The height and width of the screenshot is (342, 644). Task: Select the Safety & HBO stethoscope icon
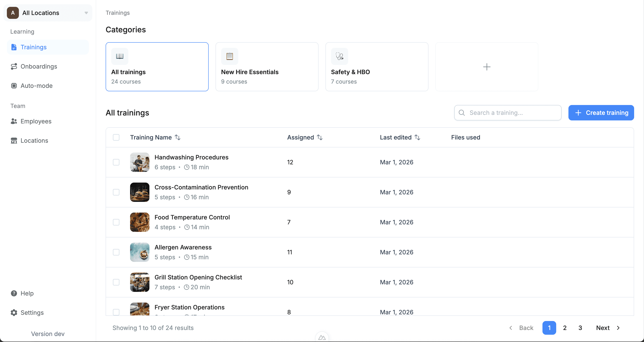[340, 56]
